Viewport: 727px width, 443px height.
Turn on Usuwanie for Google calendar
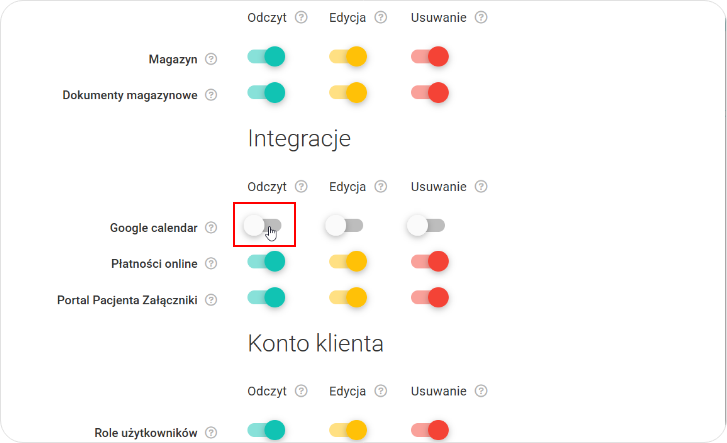click(x=427, y=226)
